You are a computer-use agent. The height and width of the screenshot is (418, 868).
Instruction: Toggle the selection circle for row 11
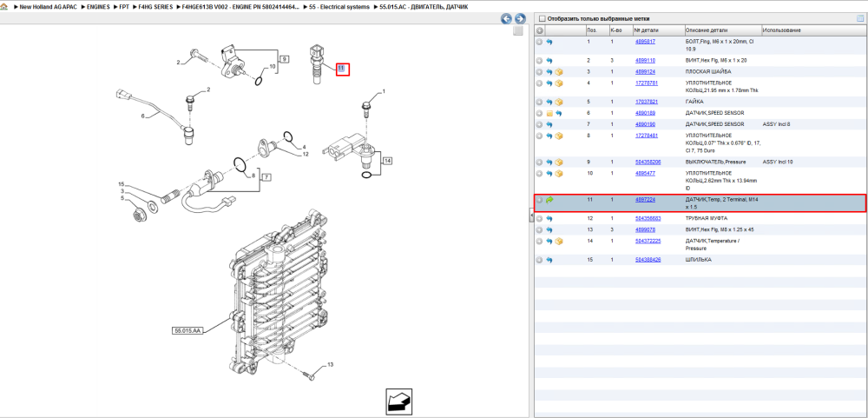pos(540,200)
